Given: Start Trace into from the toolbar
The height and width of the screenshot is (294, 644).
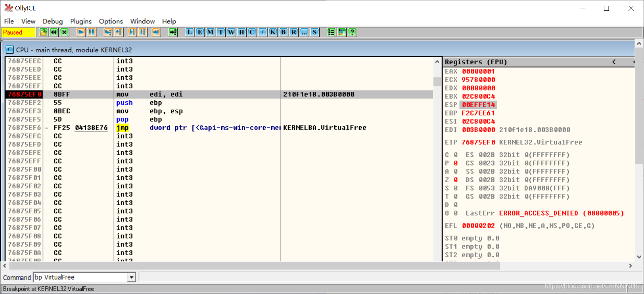Looking at the screenshot, I should pos(132,32).
